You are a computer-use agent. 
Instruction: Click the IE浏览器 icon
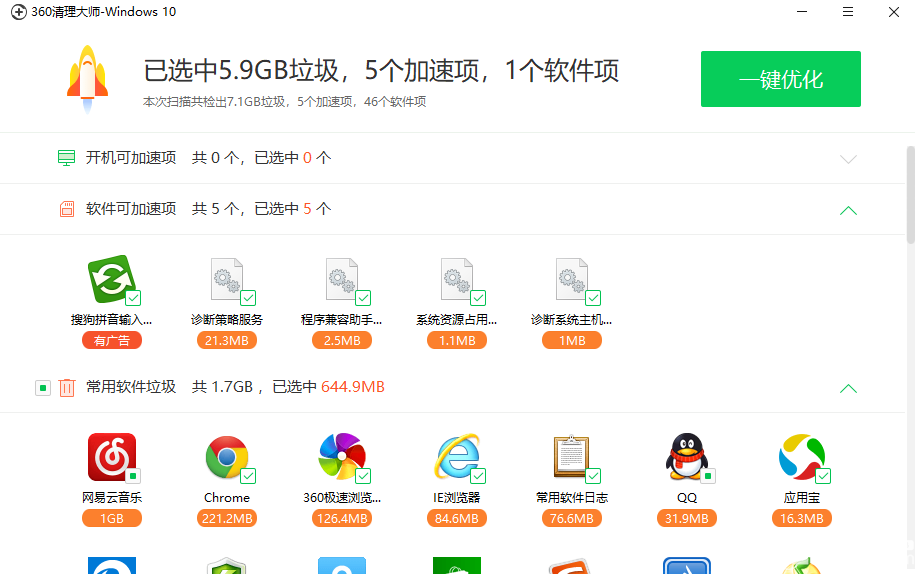(456, 457)
